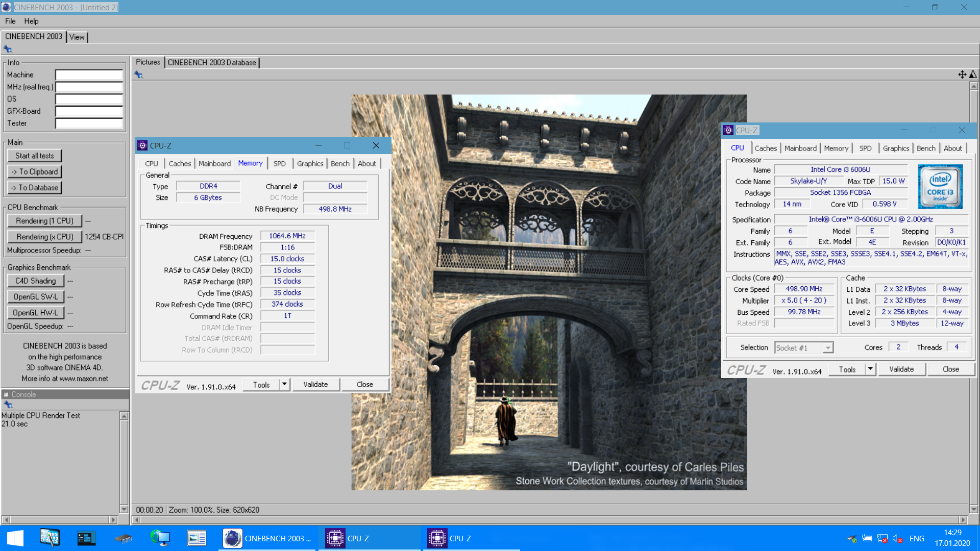Open the second pinned taskbar app

(x=86, y=538)
